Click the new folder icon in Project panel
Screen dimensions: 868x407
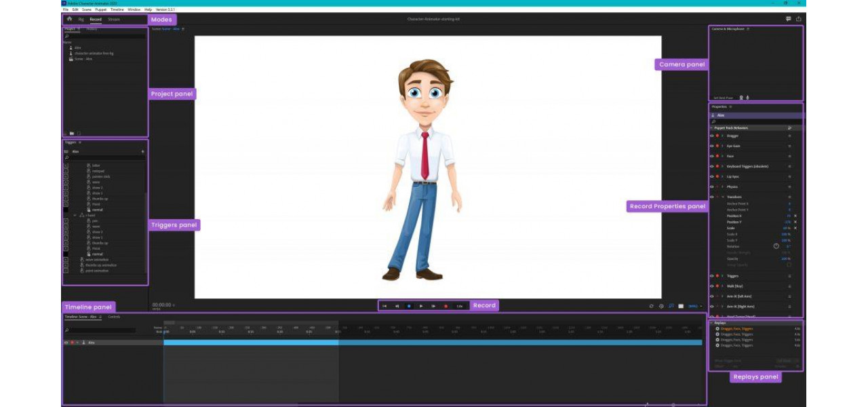coord(72,133)
